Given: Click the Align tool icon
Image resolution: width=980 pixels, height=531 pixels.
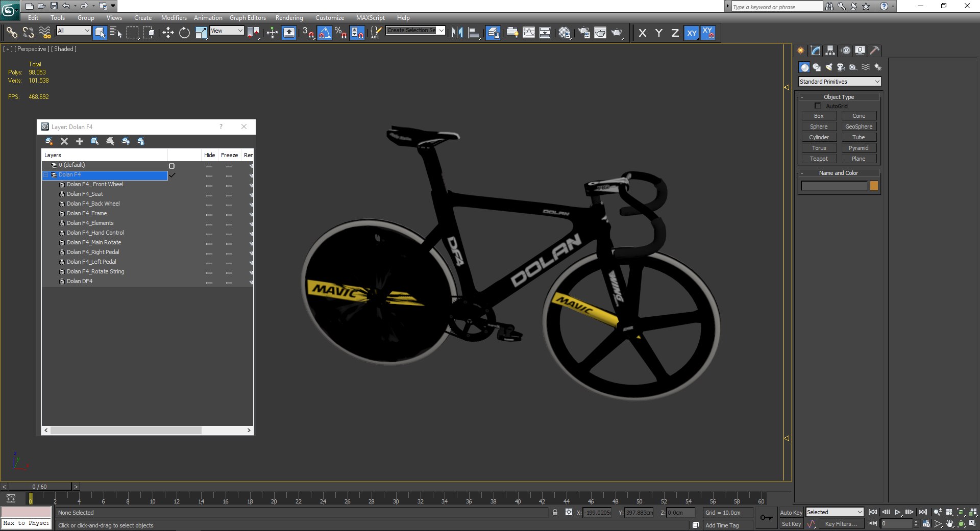Looking at the screenshot, I should click(474, 33).
